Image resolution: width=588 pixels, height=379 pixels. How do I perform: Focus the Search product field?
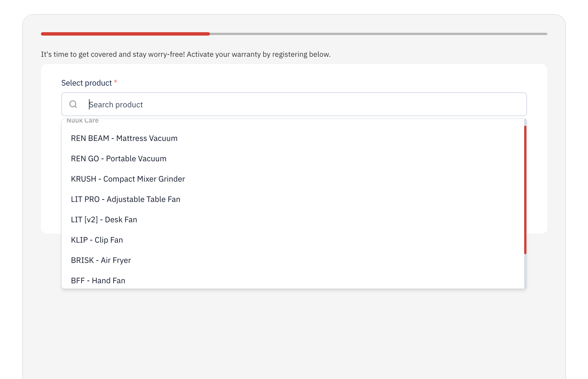pos(294,104)
